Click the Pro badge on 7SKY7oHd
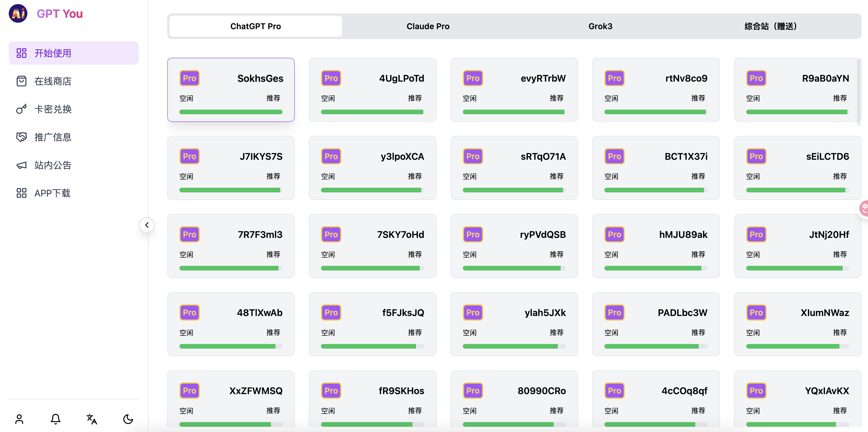 331,234
